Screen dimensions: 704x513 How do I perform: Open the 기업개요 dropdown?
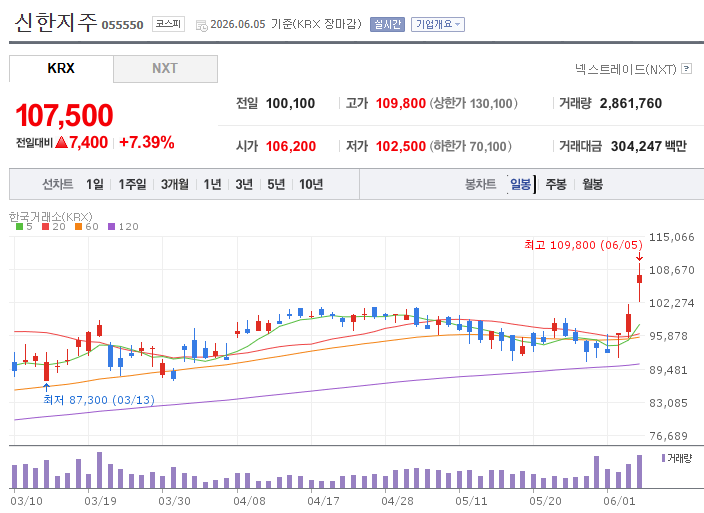(x=438, y=24)
